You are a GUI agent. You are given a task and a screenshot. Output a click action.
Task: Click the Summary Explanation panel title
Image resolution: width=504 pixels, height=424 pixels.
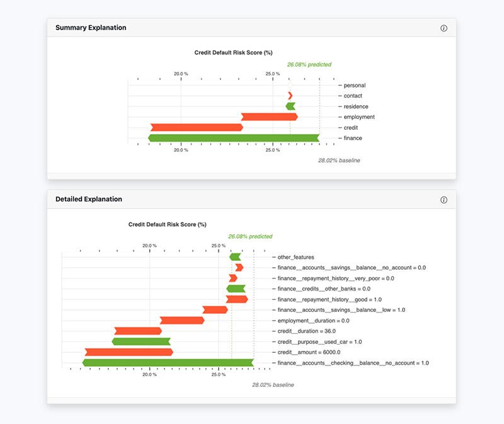coord(91,28)
